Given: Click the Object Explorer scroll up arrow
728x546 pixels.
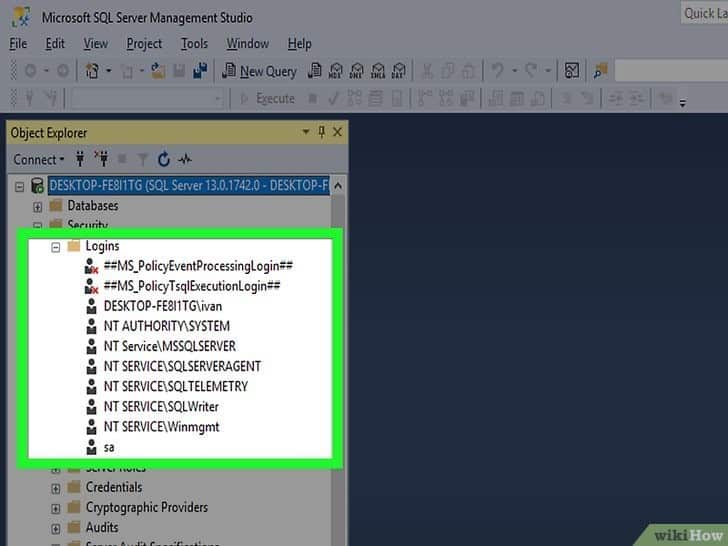Looking at the screenshot, I should (338, 186).
